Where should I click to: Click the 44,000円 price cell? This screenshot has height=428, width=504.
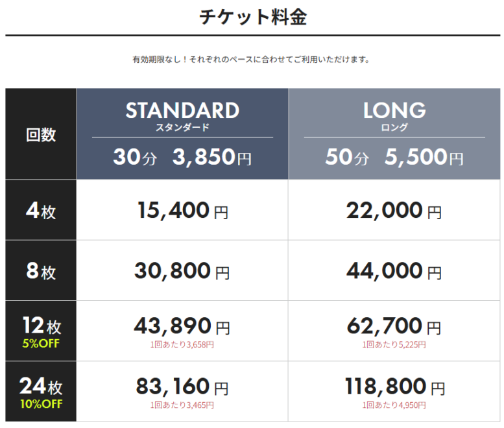394,271
